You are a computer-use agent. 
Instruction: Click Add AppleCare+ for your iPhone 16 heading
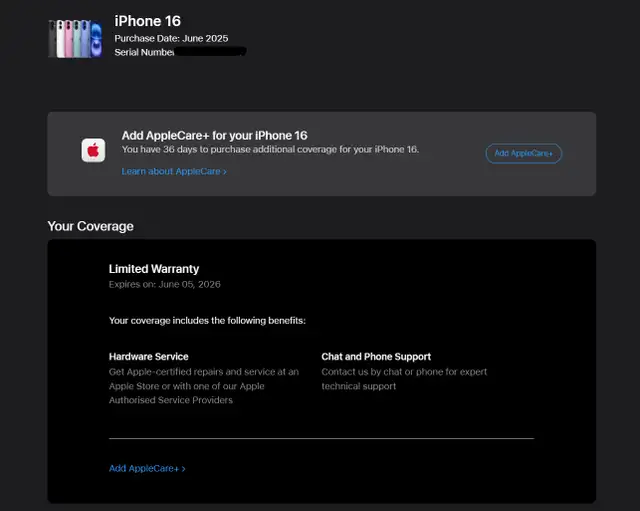(214, 136)
